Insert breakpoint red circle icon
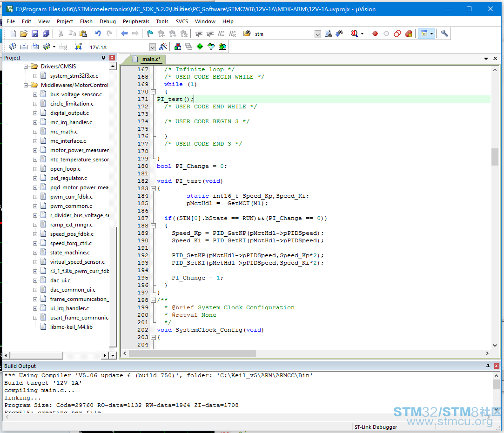This screenshot has width=504, height=433. (x=375, y=33)
